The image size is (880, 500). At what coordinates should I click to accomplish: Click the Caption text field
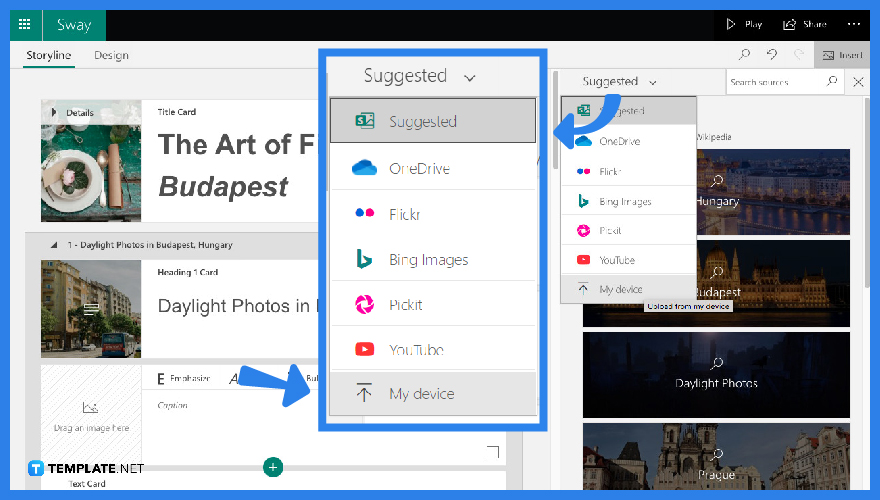[x=172, y=405]
